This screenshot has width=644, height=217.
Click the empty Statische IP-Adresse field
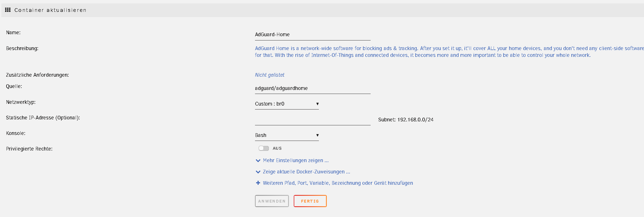[x=312, y=120]
